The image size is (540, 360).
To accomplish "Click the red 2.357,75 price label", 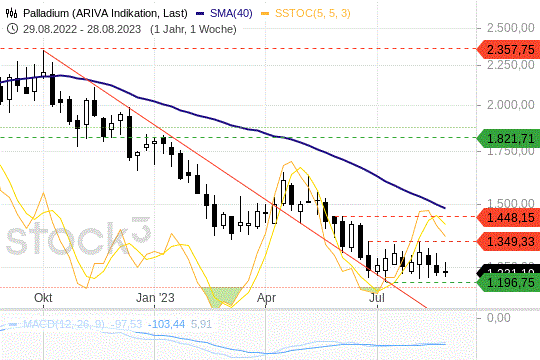I will [508, 50].
